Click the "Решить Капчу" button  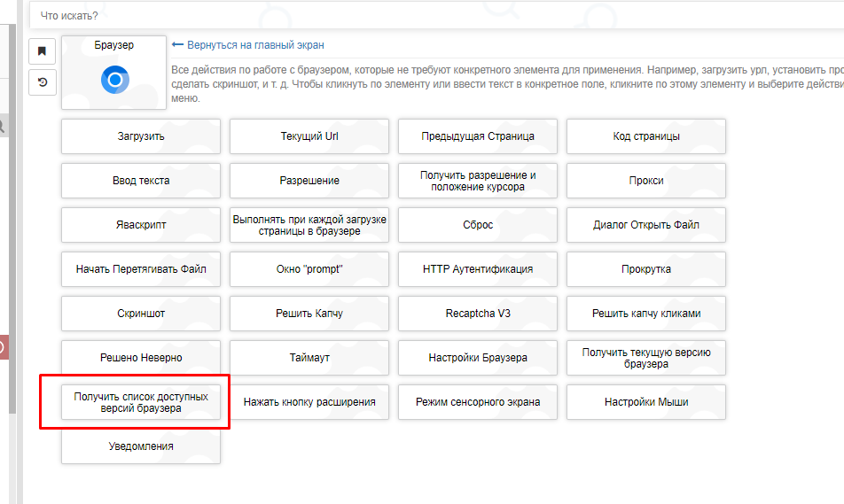click(309, 314)
